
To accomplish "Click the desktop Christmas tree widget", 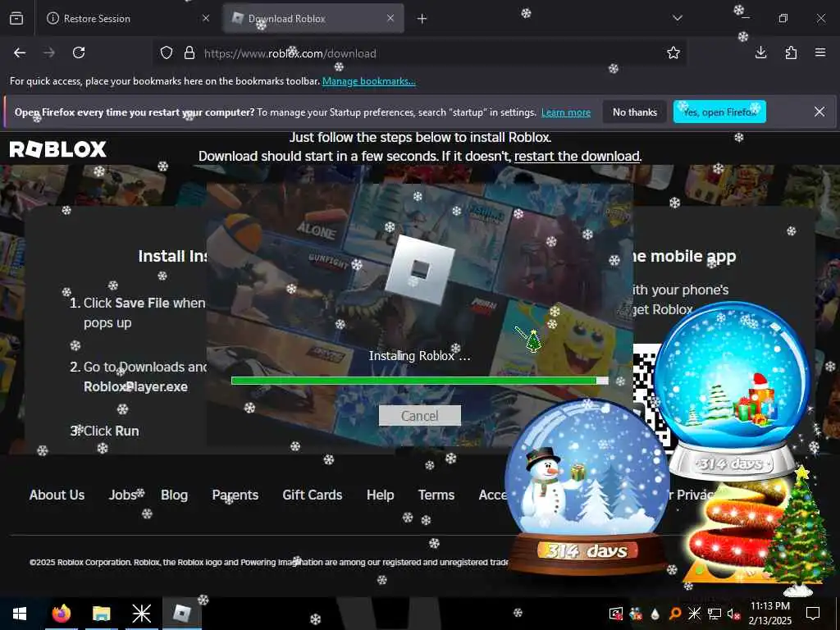I will [x=798, y=531].
